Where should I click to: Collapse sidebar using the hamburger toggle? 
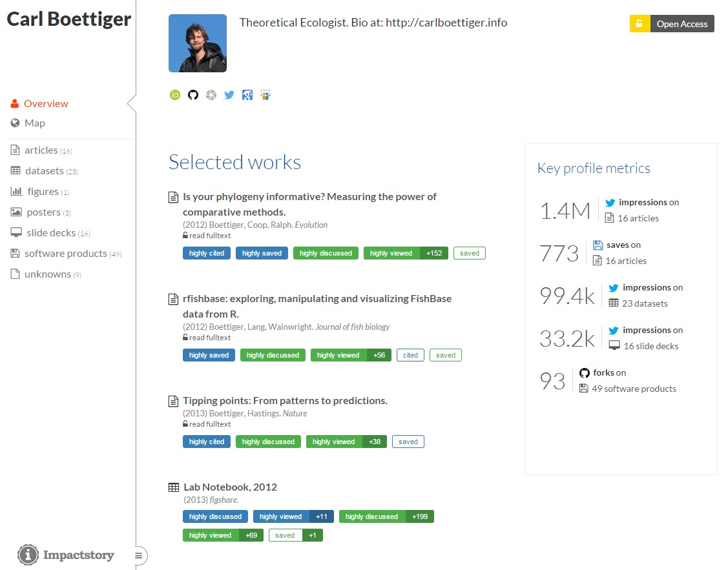pos(138,555)
